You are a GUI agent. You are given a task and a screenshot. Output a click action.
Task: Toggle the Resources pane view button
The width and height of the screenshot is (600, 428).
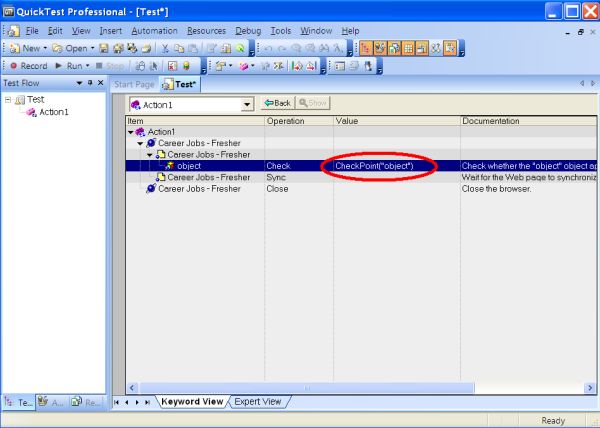[x=394, y=48]
